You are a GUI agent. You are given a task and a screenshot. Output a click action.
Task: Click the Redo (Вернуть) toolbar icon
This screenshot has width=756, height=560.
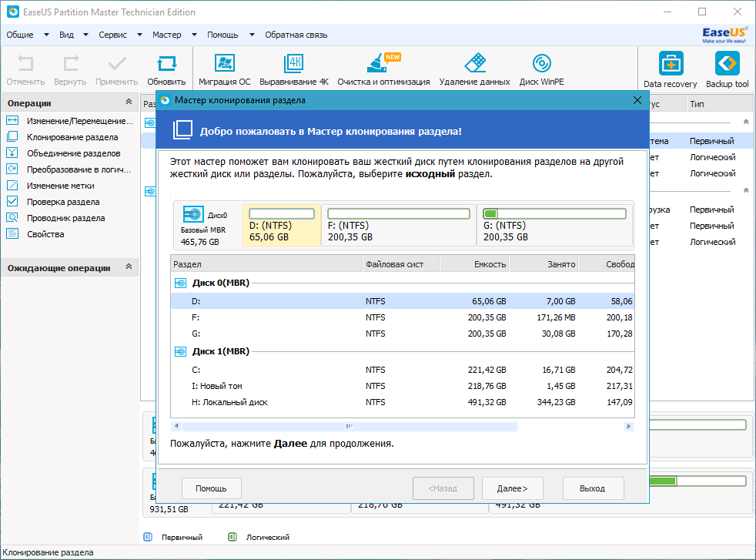coord(70,64)
